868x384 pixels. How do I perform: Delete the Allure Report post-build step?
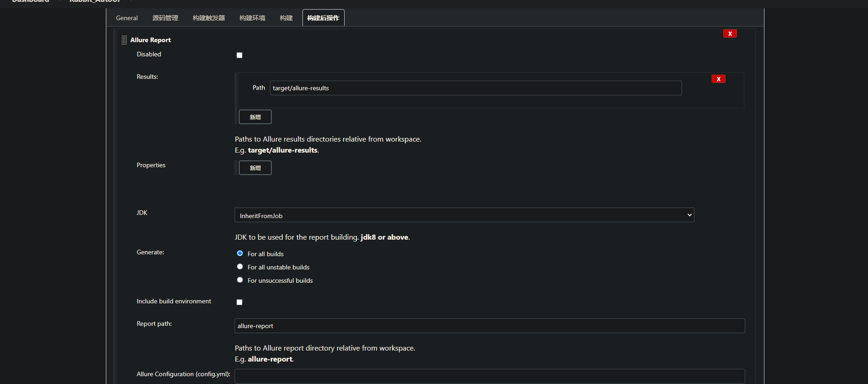[x=730, y=33]
